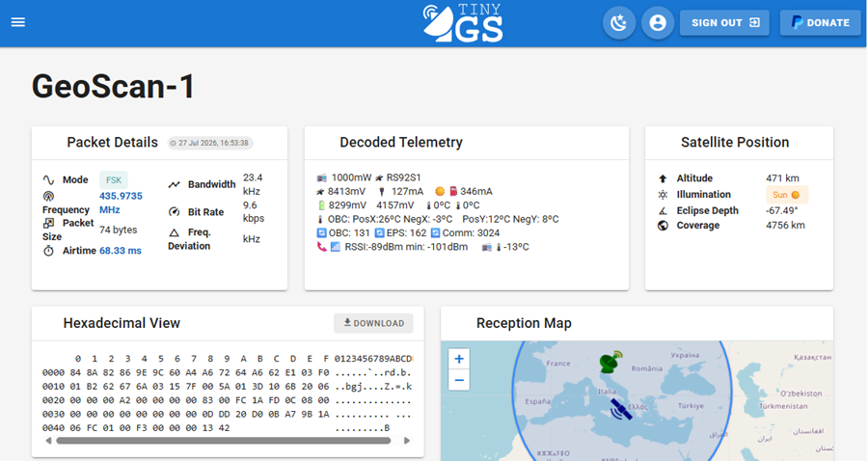Viewport: 868px width, 461px height.
Task: Click the satellite marker on map
Action: [621, 409]
